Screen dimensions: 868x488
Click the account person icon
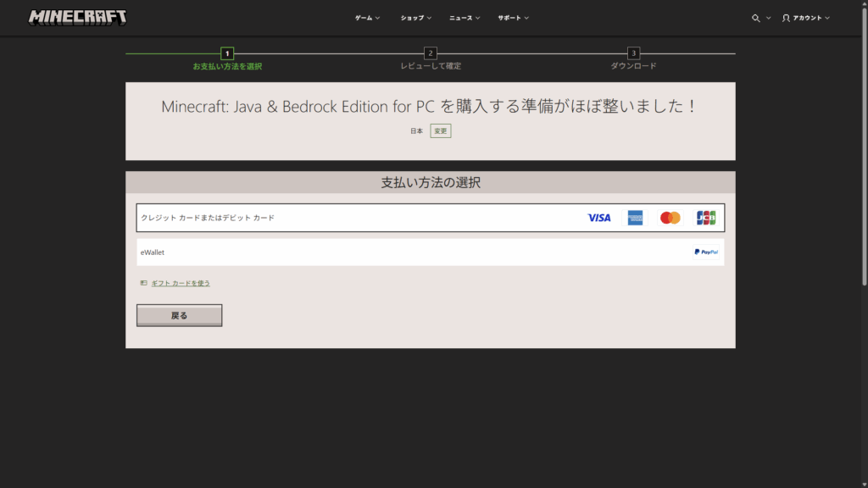point(786,19)
